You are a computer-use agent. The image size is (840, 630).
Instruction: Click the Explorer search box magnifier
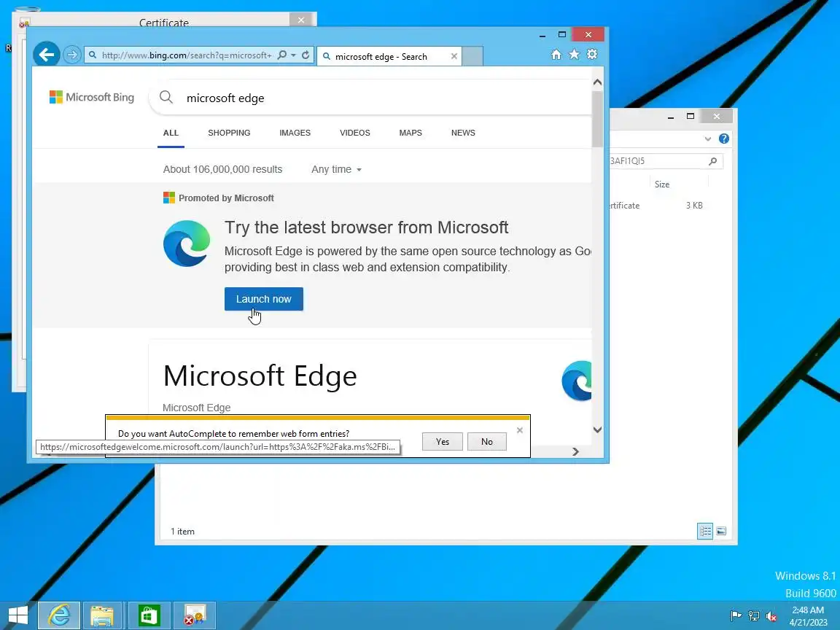point(712,160)
